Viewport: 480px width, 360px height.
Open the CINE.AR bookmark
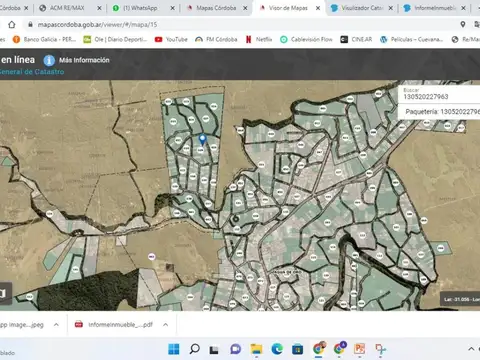[356, 39]
